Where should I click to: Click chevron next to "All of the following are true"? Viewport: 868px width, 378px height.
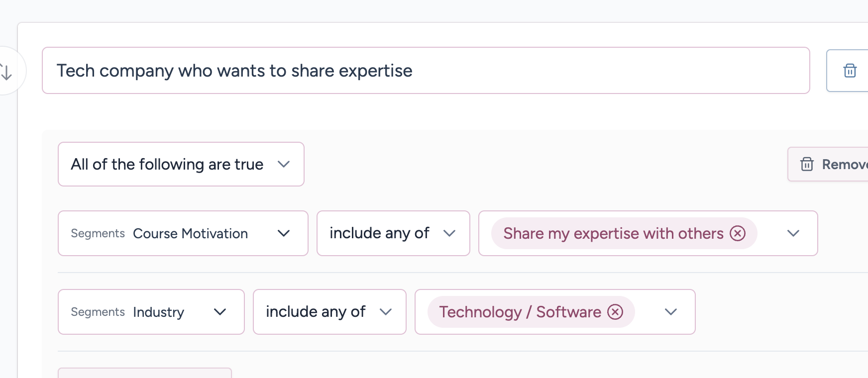point(284,164)
